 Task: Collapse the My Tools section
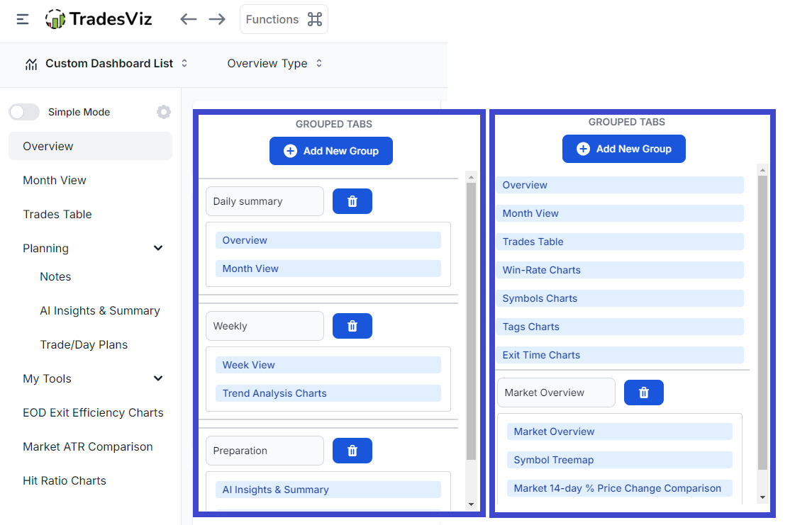158,379
